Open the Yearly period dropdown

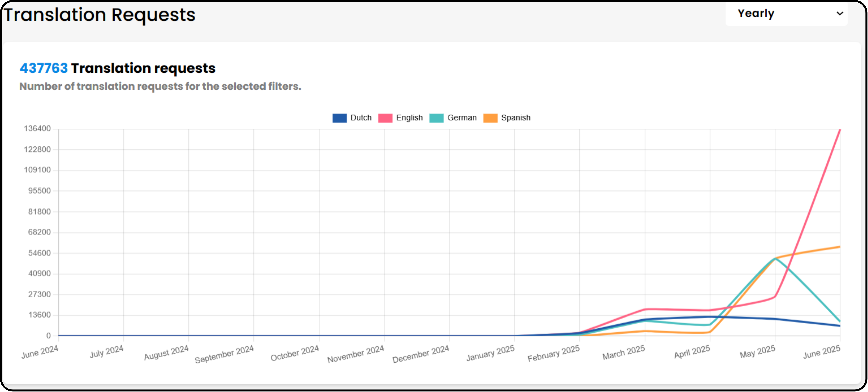tap(786, 14)
